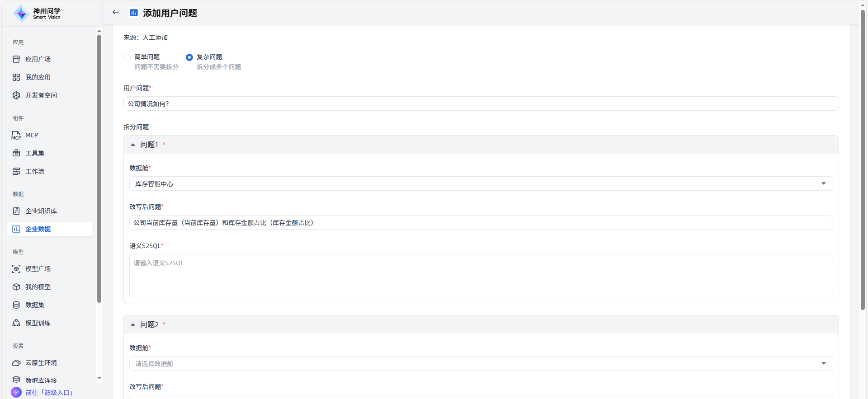Open 应用广场 via its storefront icon
The image size is (868, 399).
coord(16,59)
